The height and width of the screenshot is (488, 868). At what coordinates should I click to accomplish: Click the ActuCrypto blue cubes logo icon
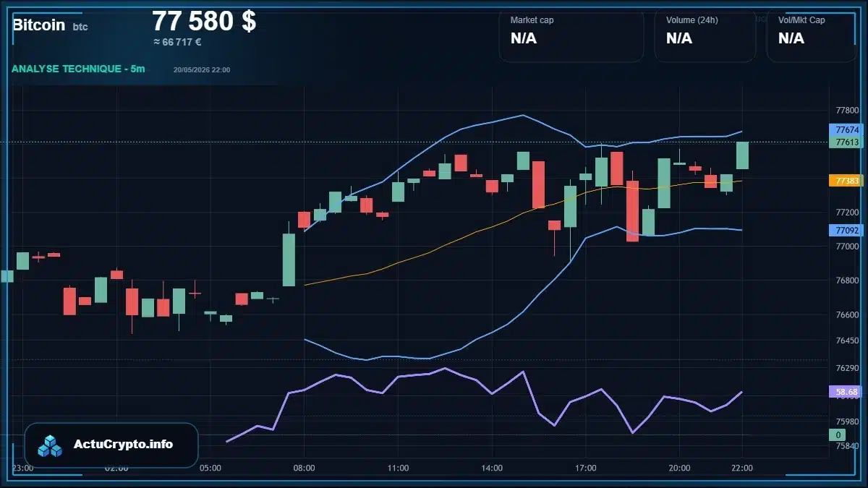coord(51,445)
